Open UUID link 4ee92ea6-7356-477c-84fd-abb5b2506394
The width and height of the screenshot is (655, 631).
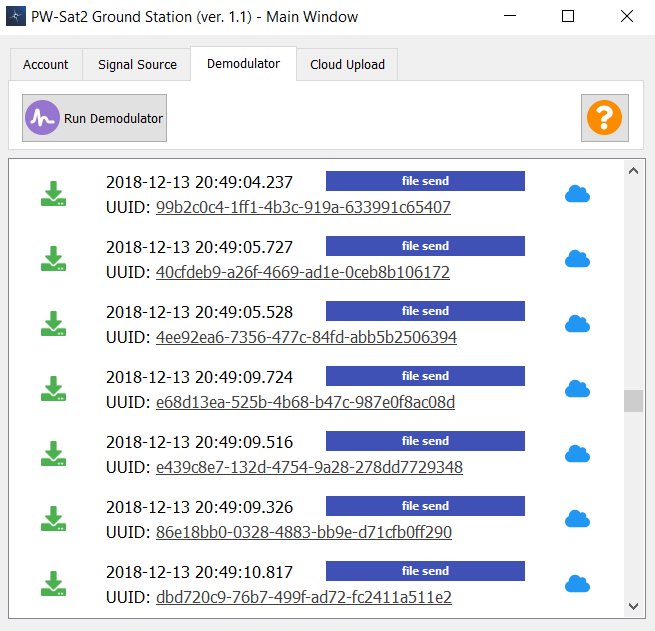306,337
